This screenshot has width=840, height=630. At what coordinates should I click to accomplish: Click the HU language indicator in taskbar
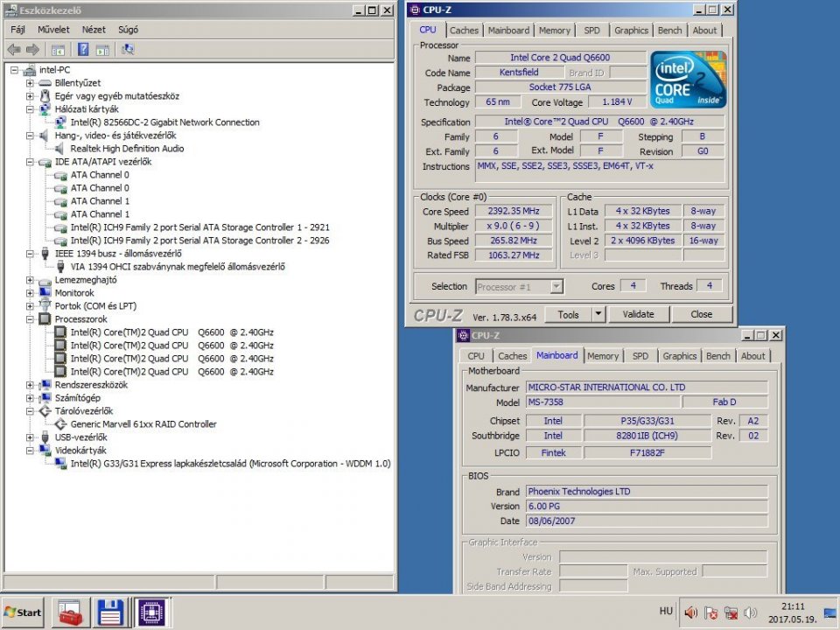[667, 611]
